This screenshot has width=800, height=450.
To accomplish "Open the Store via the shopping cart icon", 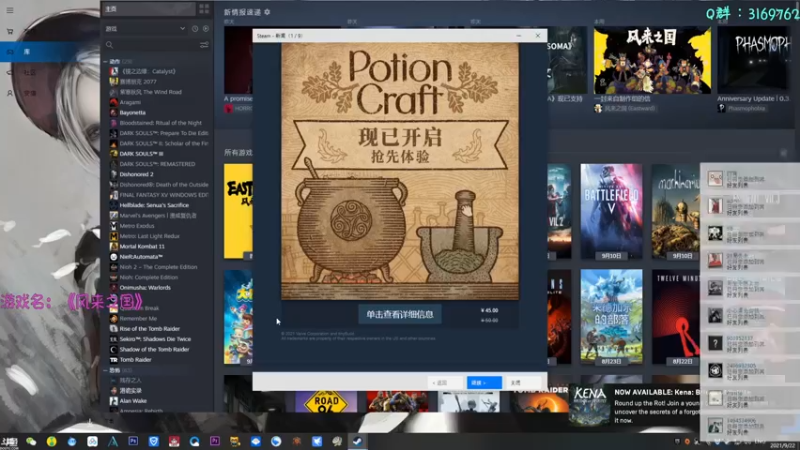I will [x=10, y=31].
